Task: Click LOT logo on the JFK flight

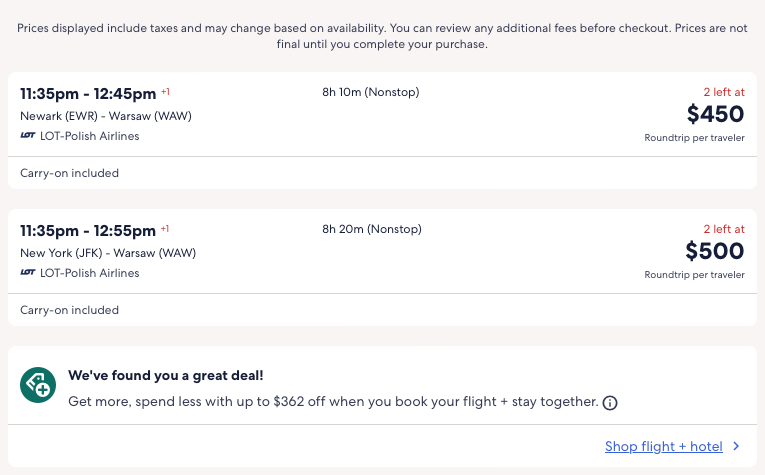Action: tap(28, 273)
